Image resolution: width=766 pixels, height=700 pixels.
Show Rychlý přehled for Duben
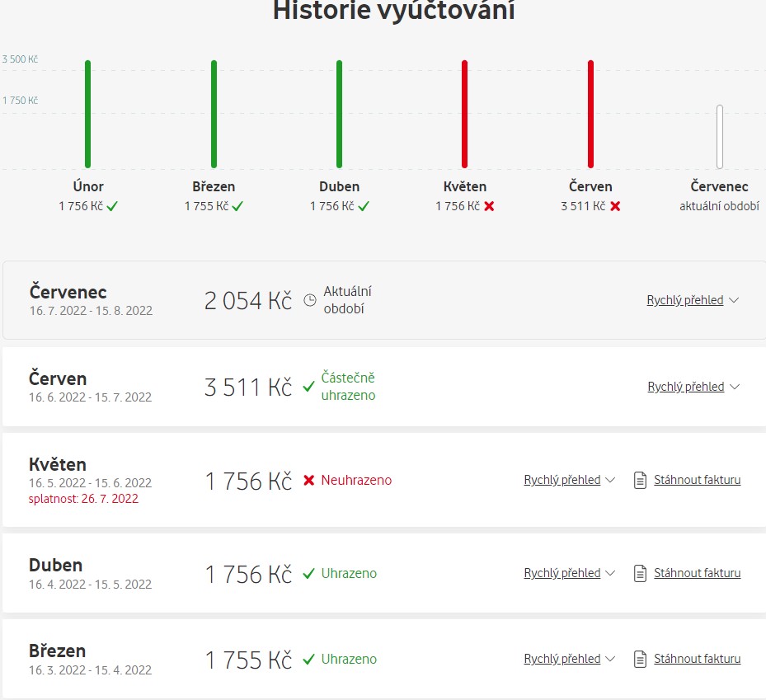click(570, 573)
